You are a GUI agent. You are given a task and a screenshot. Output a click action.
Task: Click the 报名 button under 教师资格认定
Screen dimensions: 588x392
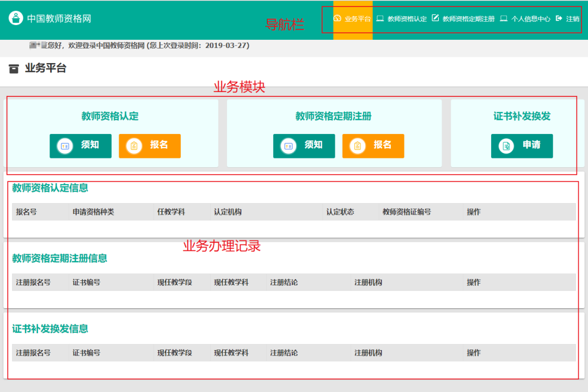pyautogui.click(x=150, y=145)
